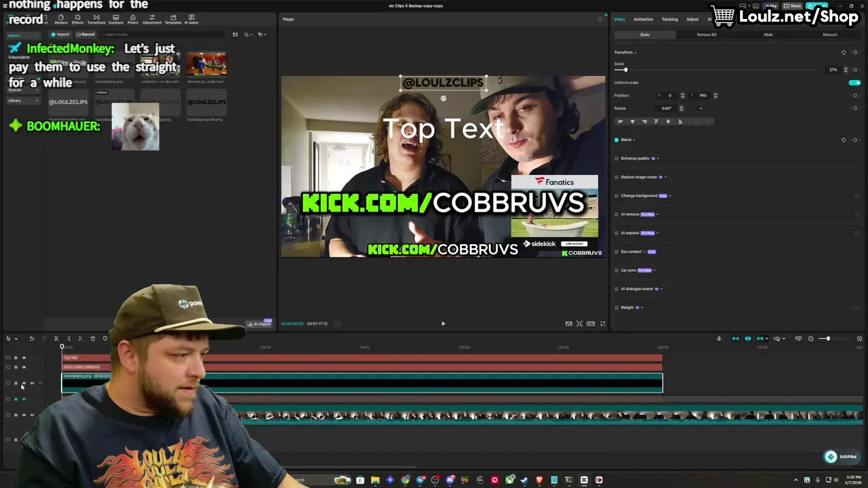
Task: Enable Enhance quality checkbox
Action: [x=616, y=159]
